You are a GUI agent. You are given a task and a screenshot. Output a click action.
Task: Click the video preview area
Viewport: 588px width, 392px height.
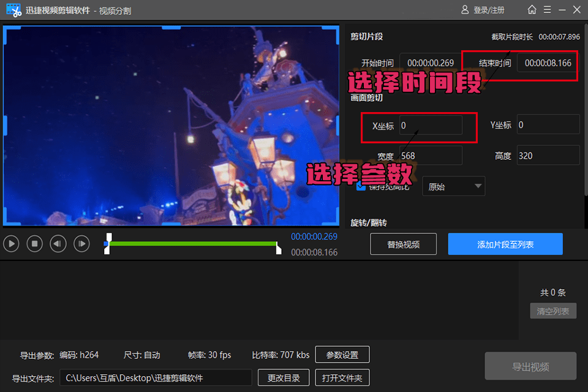(171, 126)
